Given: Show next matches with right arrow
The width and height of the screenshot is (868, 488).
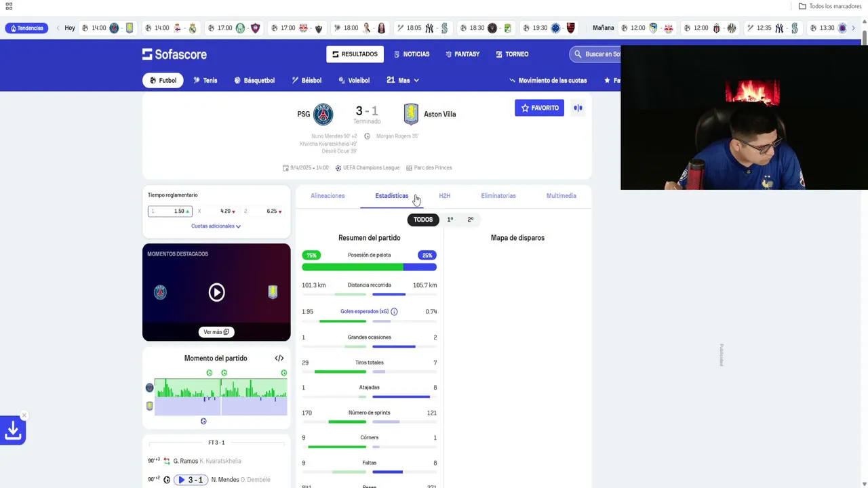Looking at the screenshot, I should tap(853, 28).
